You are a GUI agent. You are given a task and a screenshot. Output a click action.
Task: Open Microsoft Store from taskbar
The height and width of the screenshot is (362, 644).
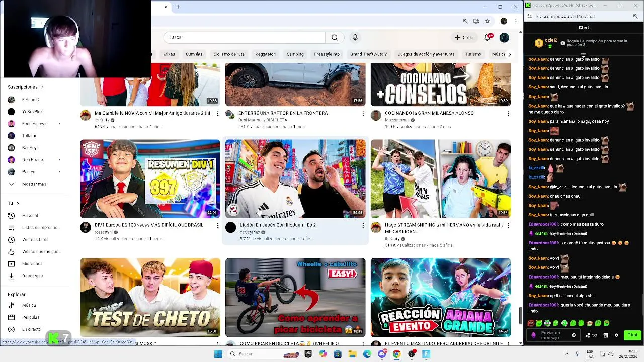point(337,354)
